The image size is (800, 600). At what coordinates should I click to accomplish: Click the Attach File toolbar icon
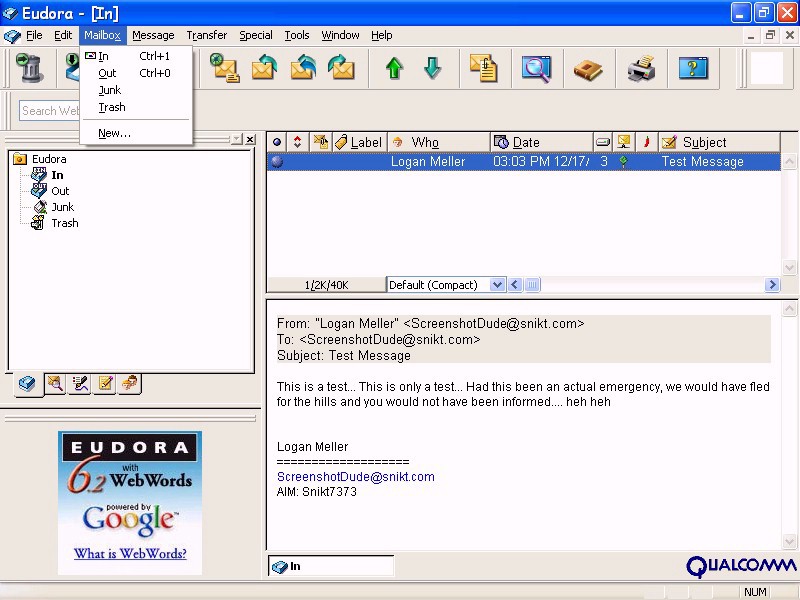(484, 68)
